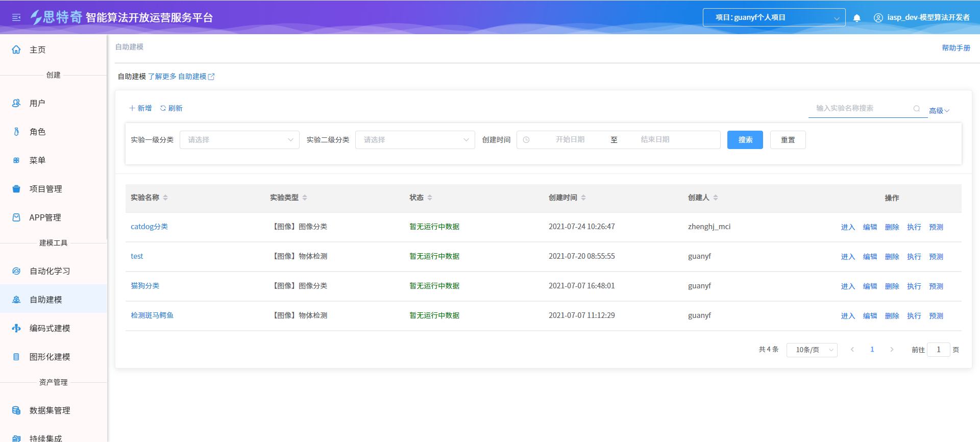The width and height of the screenshot is (980, 442).
Task: Click 删除 for 猫狗分类 row
Action: point(892,286)
